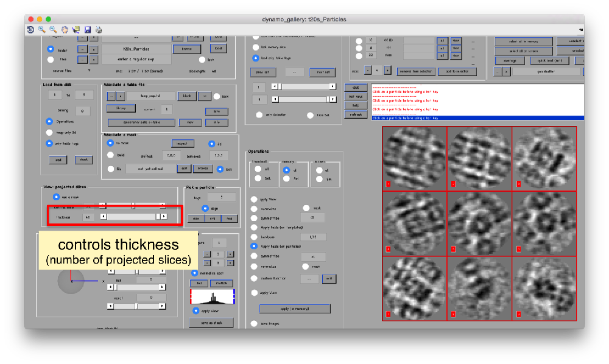Open printing via the printer icon

coord(99,29)
